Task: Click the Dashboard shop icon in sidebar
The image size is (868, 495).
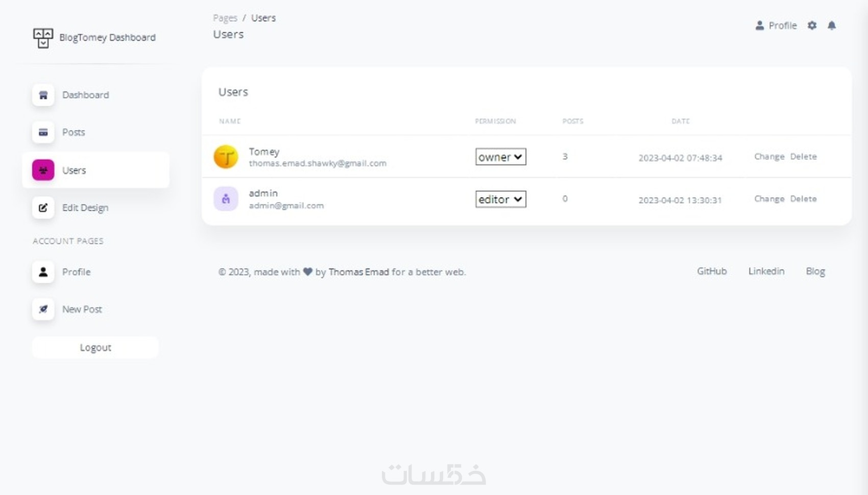Action: coord(43,95)
